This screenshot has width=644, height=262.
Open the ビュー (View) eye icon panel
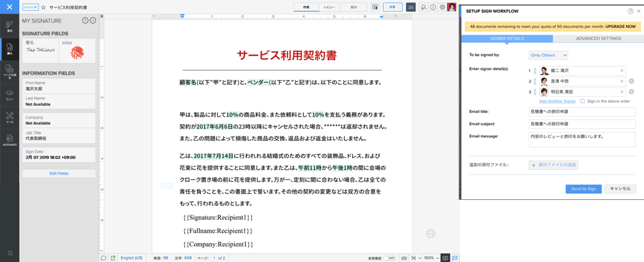(9, 94)
